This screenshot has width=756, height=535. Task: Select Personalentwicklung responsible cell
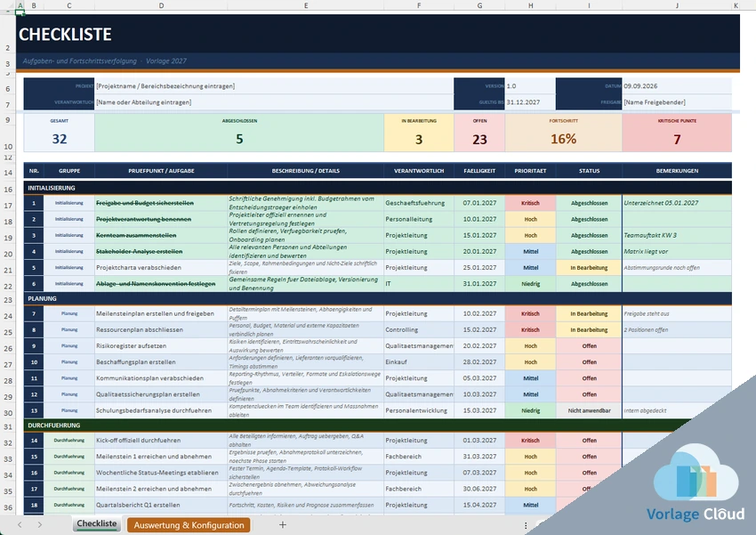click(419, 410)
